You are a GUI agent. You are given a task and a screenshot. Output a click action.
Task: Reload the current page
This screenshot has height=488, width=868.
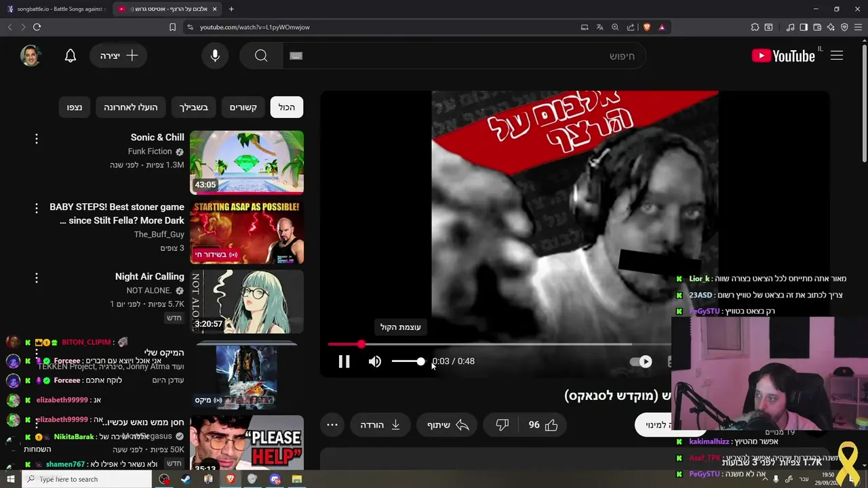coord(37,27)
